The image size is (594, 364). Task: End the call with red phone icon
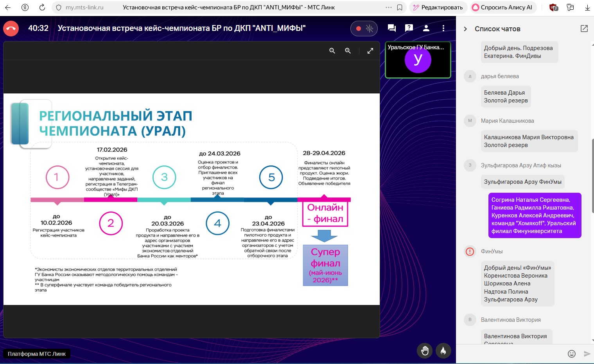(x=11, y=28)
